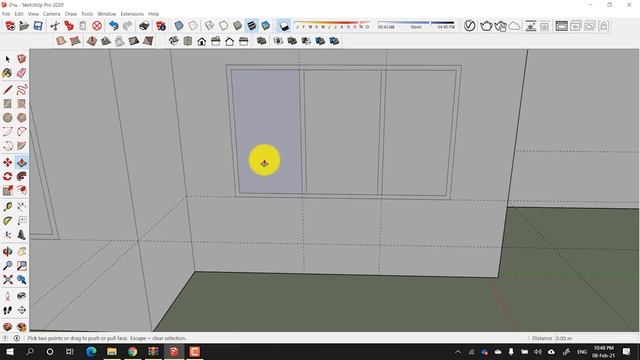Open the Draw menu
The height and width of the screenshot is (360, 640).
pos(71,14)
